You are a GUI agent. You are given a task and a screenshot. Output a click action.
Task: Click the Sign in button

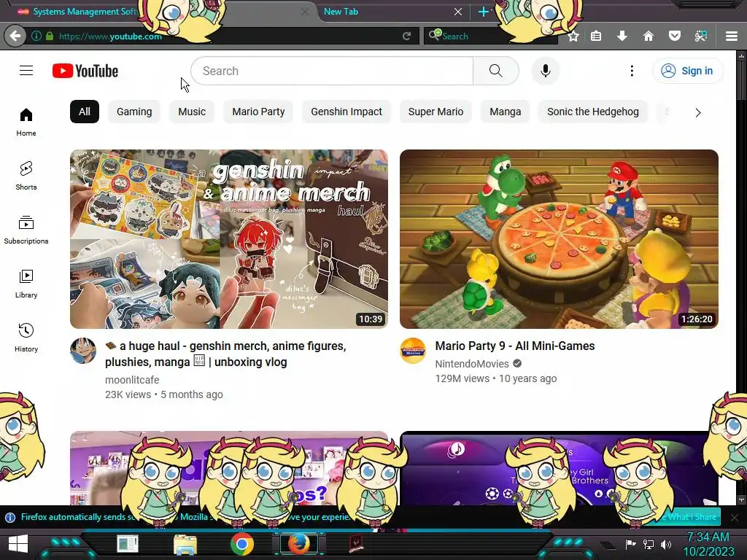687,71
